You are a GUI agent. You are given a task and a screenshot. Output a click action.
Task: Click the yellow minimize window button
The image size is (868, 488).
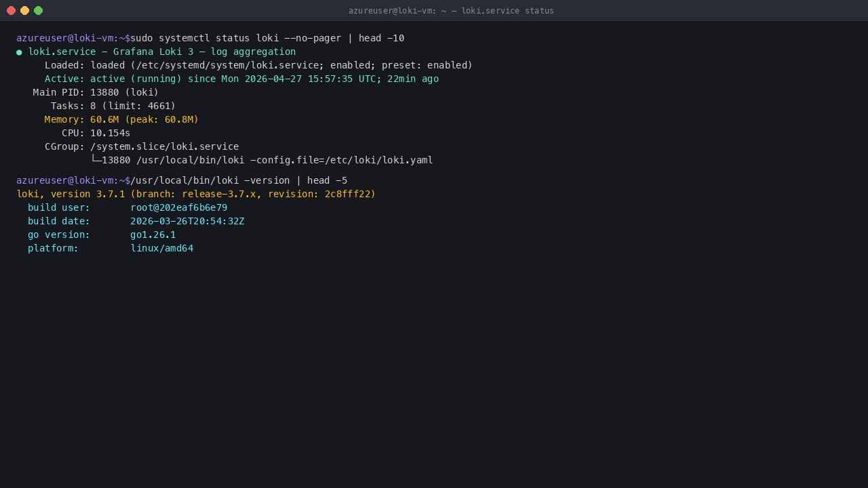click(x=24, y=10)
